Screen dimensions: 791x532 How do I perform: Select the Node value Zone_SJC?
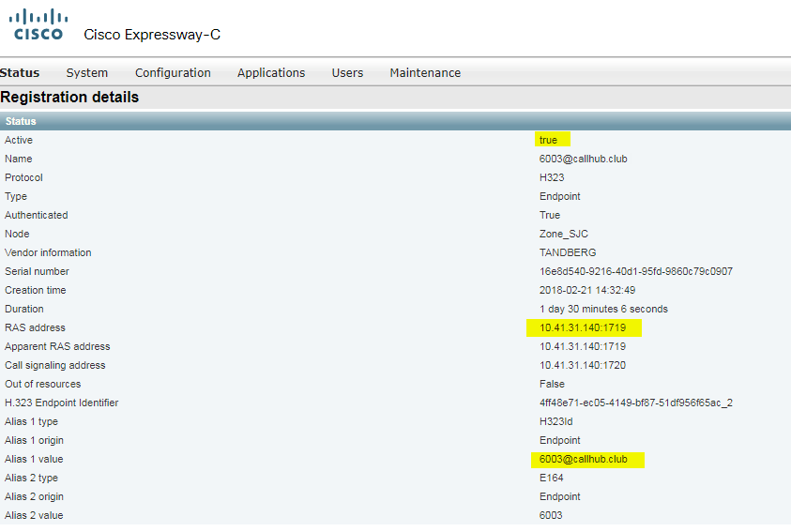coord(564,234)
